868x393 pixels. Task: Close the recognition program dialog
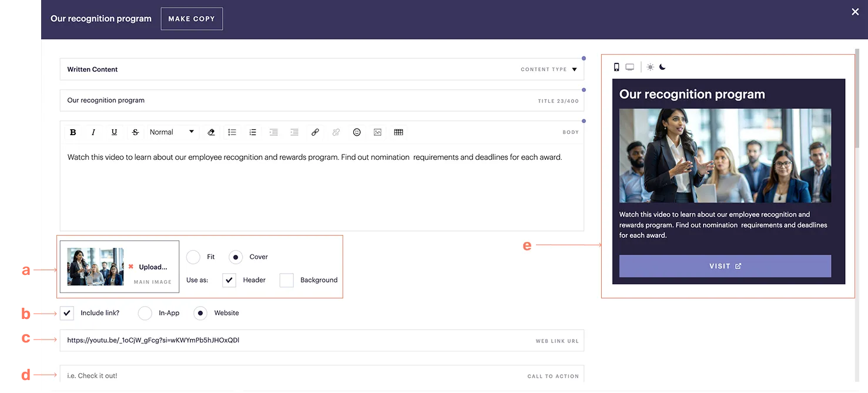(855, 12)
